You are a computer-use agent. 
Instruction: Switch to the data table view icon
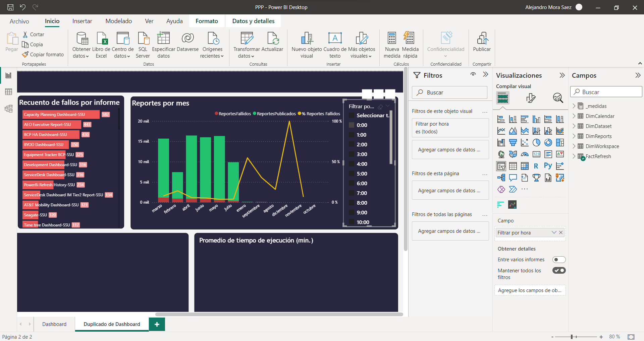click(8, 92)
